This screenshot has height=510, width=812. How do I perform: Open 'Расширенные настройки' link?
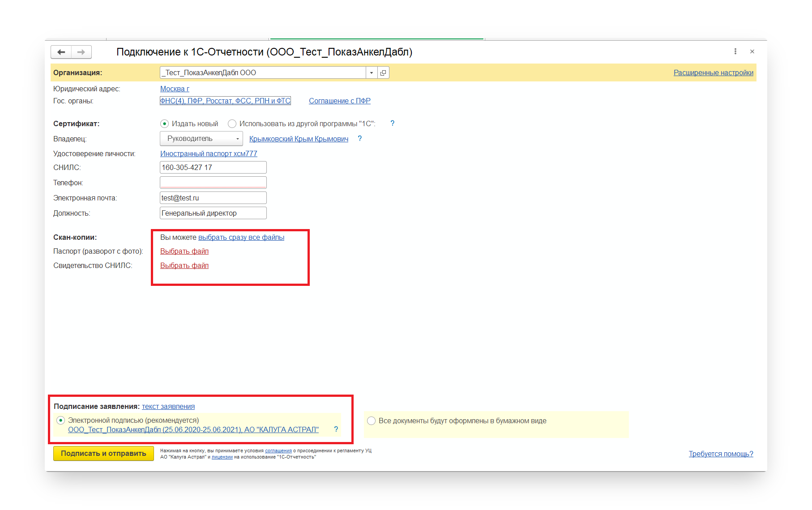tap(713, 73)
